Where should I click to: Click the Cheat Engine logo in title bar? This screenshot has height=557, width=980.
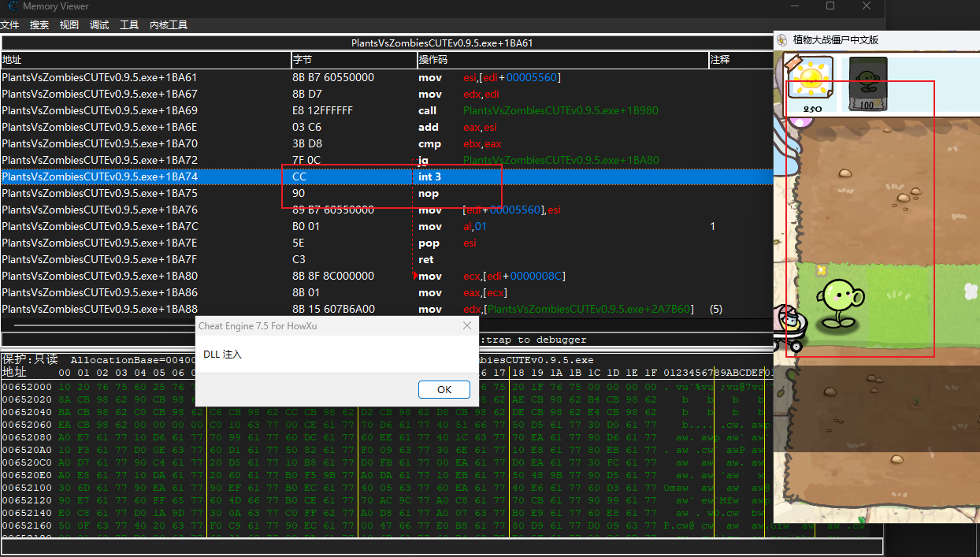[12, 6]
